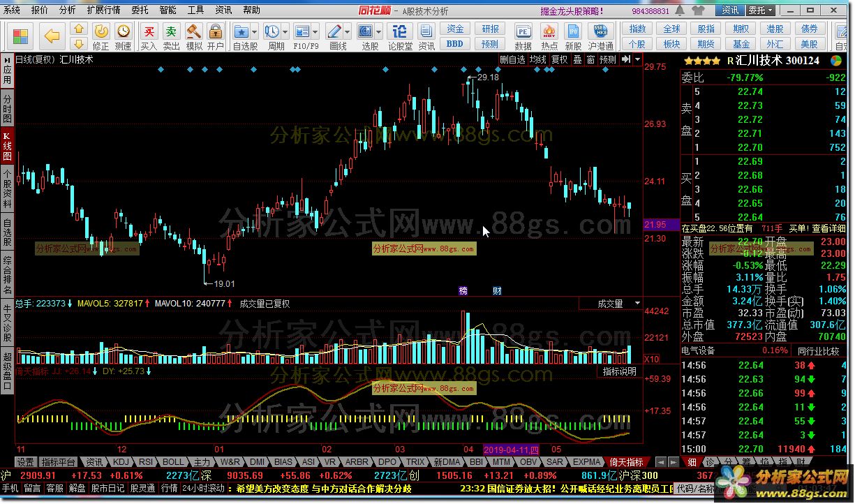Switch to the KDJ indicator tab
Screen dimensions: 855x504
click(x=121, y=462)
